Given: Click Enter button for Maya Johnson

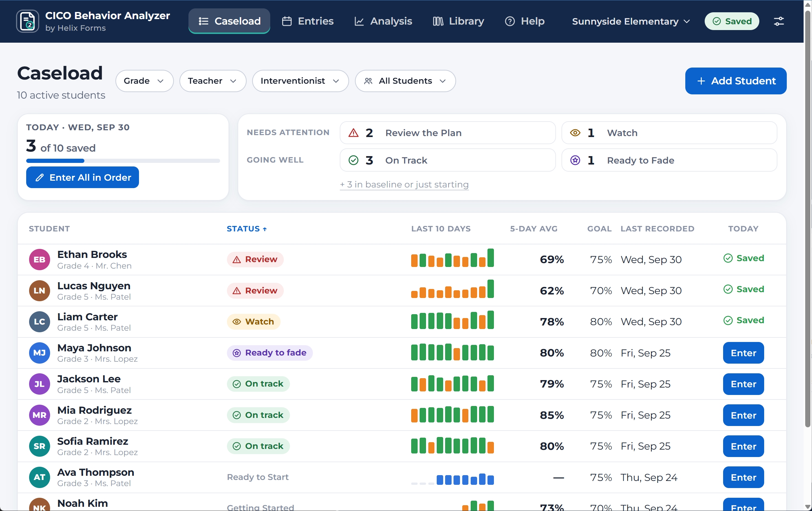Looking at the screenshot, I should point(743,353).
